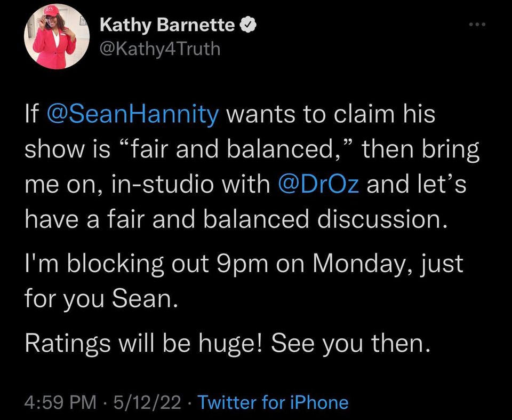The height and width of the screenshot is (420, 512).
Task: Click the Kathy Barnette display name
Action: click(x=167, y=25)
